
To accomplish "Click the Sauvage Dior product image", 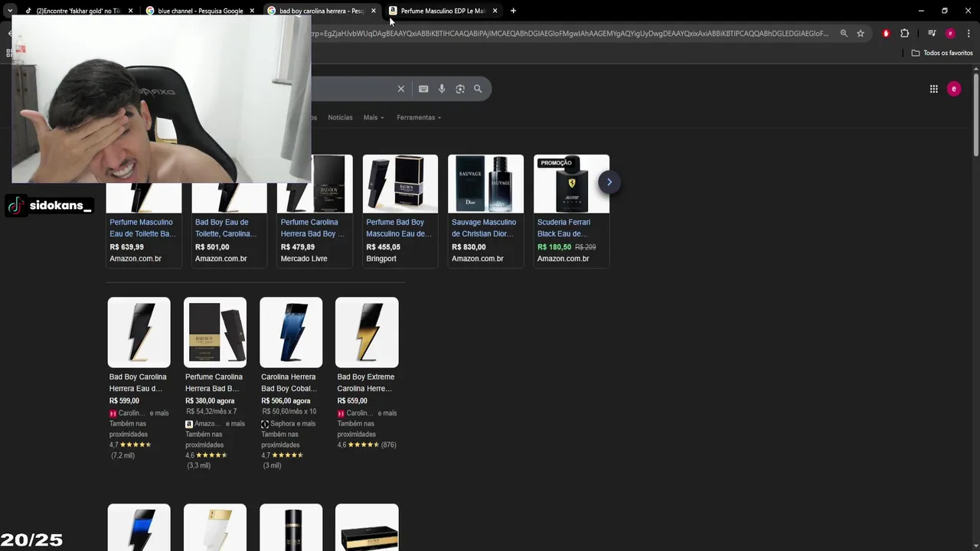I will coord(485,184).
